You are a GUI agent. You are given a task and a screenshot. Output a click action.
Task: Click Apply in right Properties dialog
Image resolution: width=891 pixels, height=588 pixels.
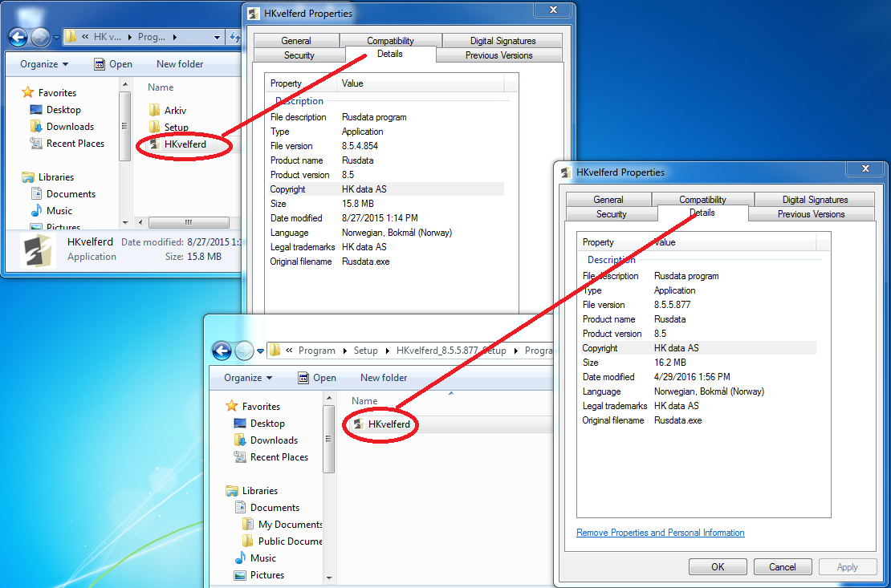click(x=847, y=567)
